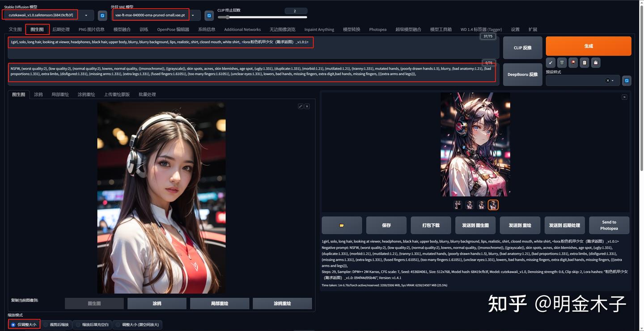This screenshot has width=644, height=331.
Task: Open image folder with yellow folder icon
Action: point(341,225)
